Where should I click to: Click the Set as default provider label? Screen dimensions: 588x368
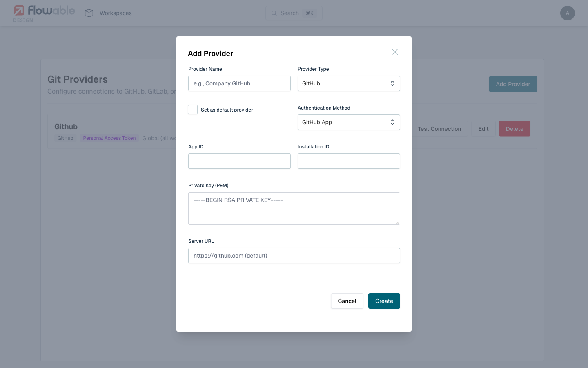click(x=227, y=110)
